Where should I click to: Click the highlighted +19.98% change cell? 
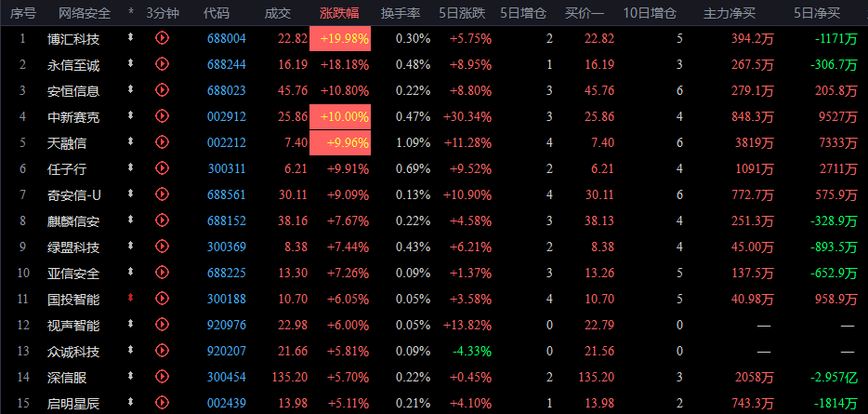click(340, 38)
